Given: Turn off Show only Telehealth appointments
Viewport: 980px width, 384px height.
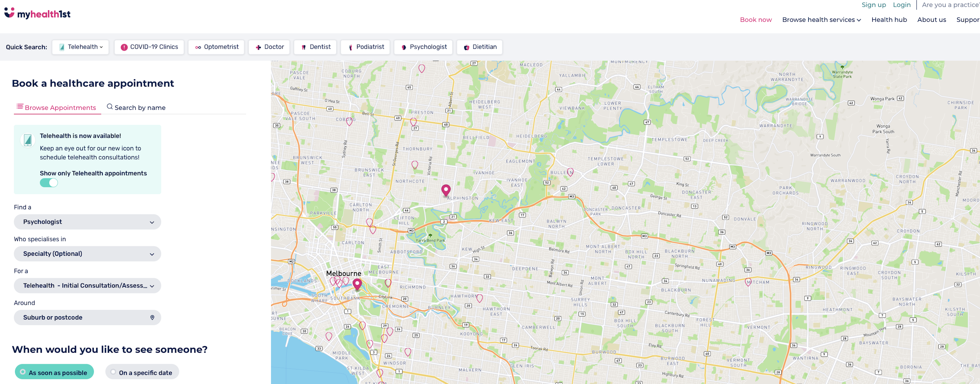Looking at the screenshot, I should pos(49,183).
